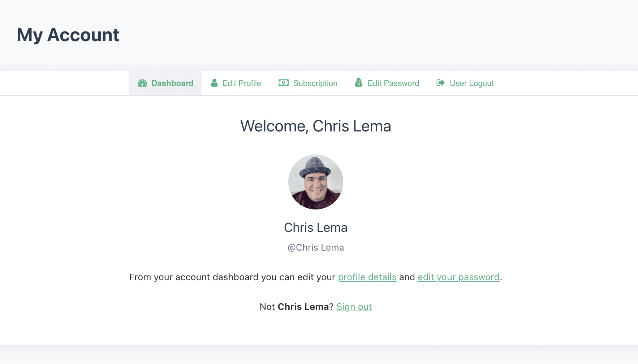638x364 pixels.
Task: Click the Welcome, Chris Lema heading
Action: (315, 126)
